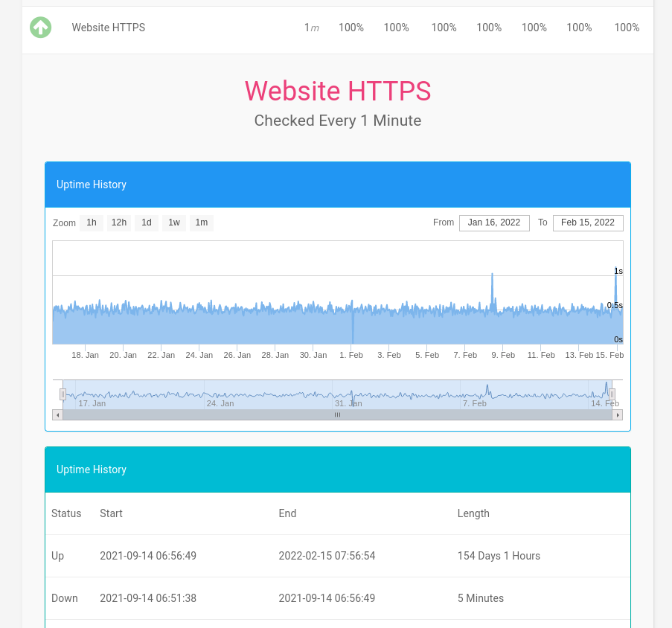
Task: Select the left scroll arrow below the chart
Action: point(57,414)
